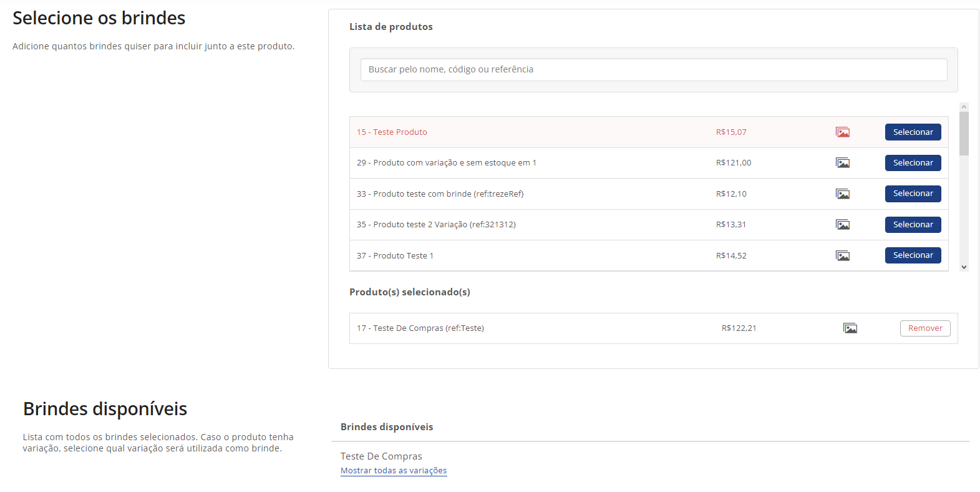Screen dimensions: 980x492
Task: Click '35 - Produto teste 2 Variação (ref:321312)'
Action: click(436, 225)
